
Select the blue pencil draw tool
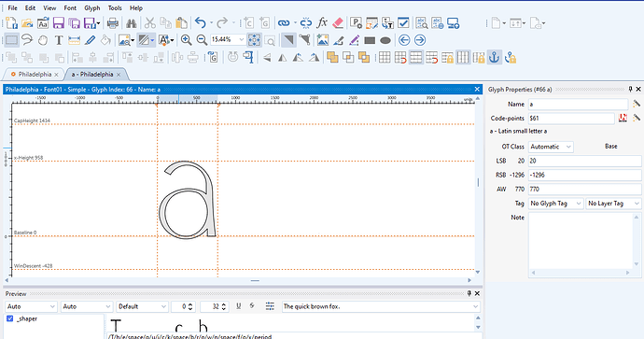(90, 40)
